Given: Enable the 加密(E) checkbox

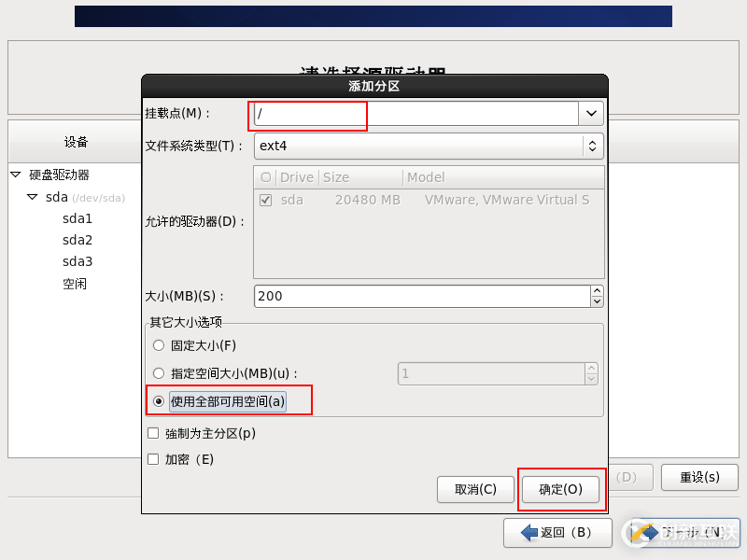Looking at the screenshot, I should [x=155, y=458].
